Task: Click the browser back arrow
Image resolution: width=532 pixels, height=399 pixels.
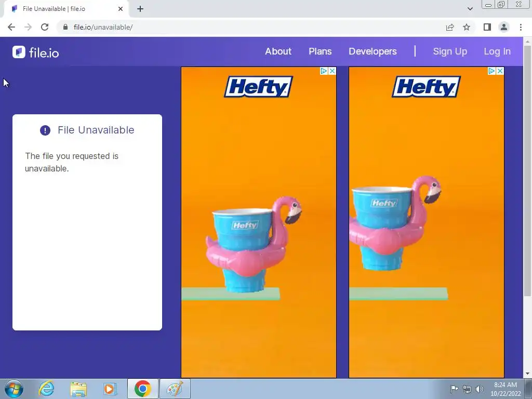Action: pyautogui.click(x=11, y=27)
